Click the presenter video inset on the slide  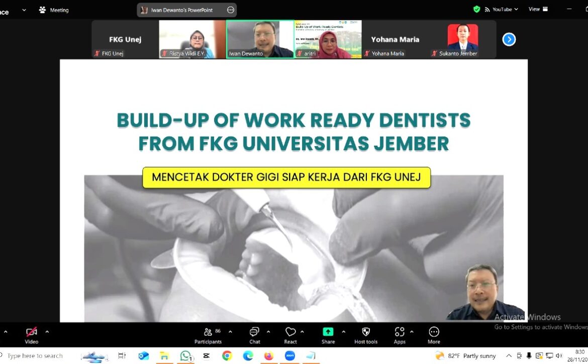click(x=485, y=293)
